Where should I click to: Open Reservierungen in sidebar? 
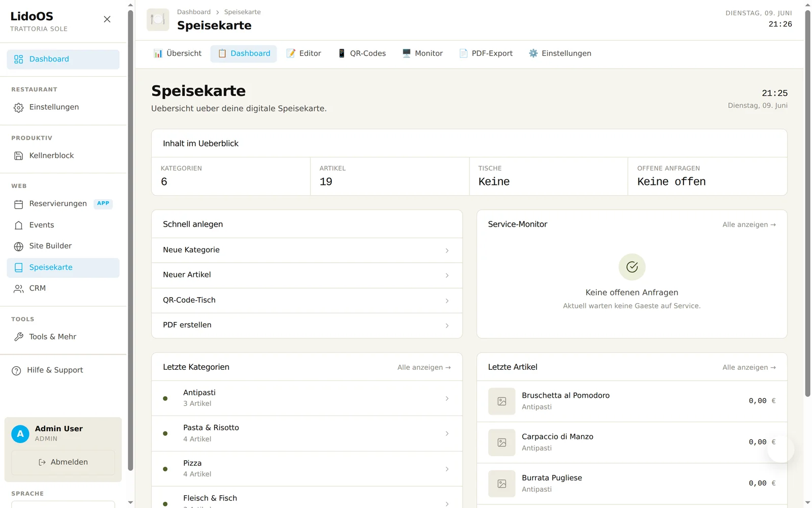(63, 204)
